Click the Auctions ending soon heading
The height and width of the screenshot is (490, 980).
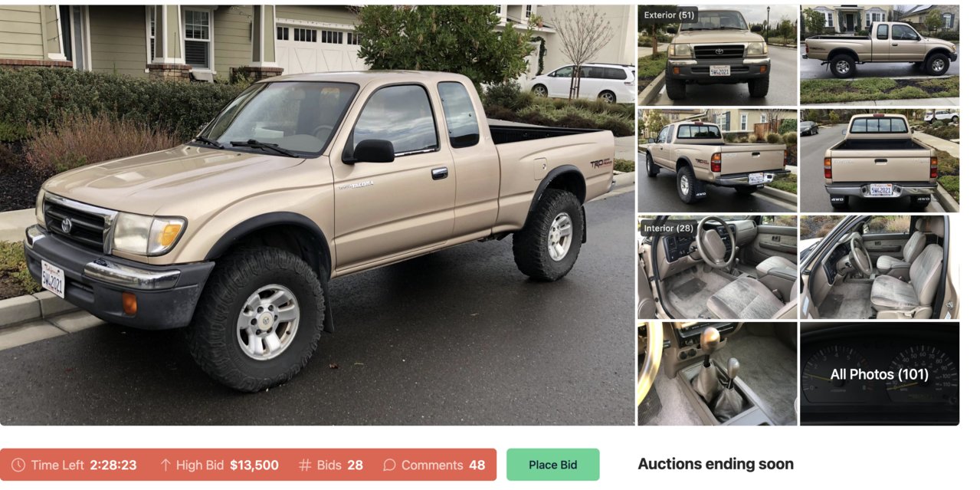[x=716, y=464]
